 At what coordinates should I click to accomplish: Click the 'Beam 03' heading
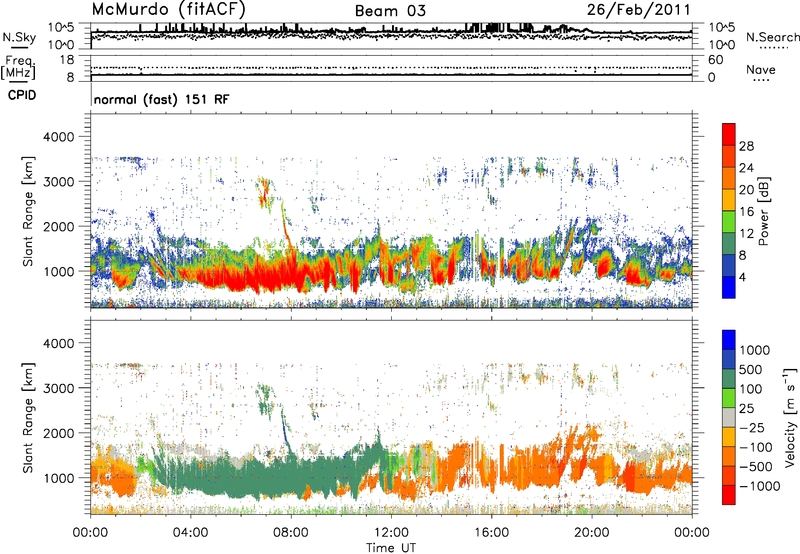click(x=390, y=11)
